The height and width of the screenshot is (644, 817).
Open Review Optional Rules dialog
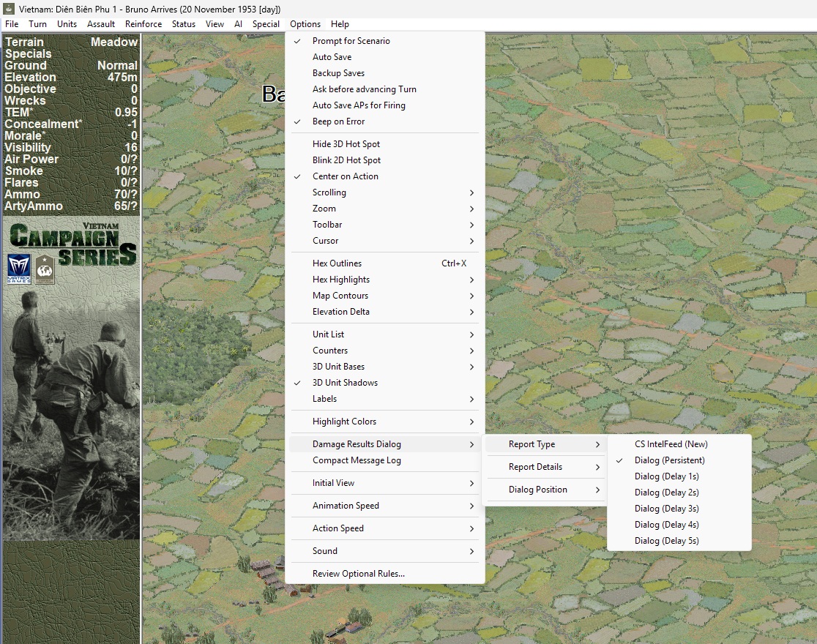tap(358, 574)
